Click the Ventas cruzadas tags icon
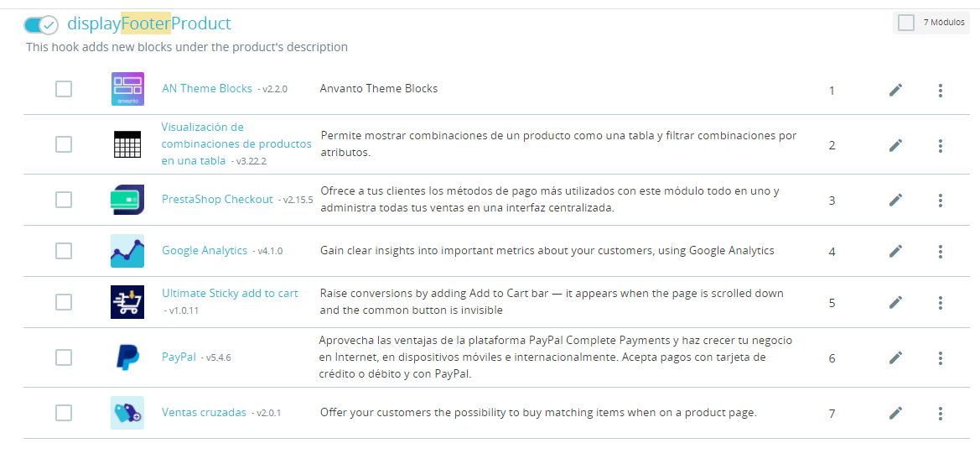This screenshot has width=980, height=459. click(x=127, y=413)
